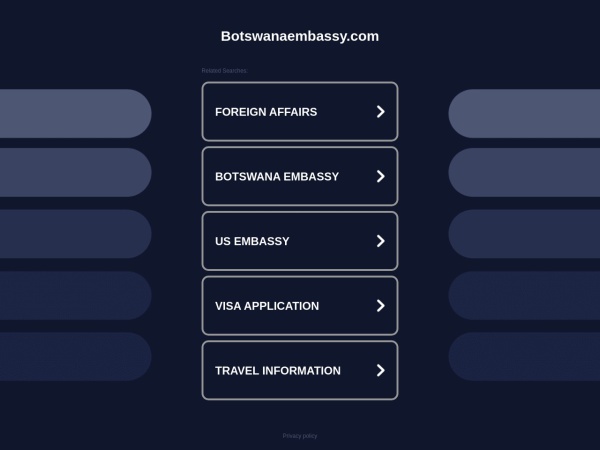The height and width of the screenshot is (450, 600).
Task: Click the lightest decorative pill on the left side
Action: coord(75,114)
